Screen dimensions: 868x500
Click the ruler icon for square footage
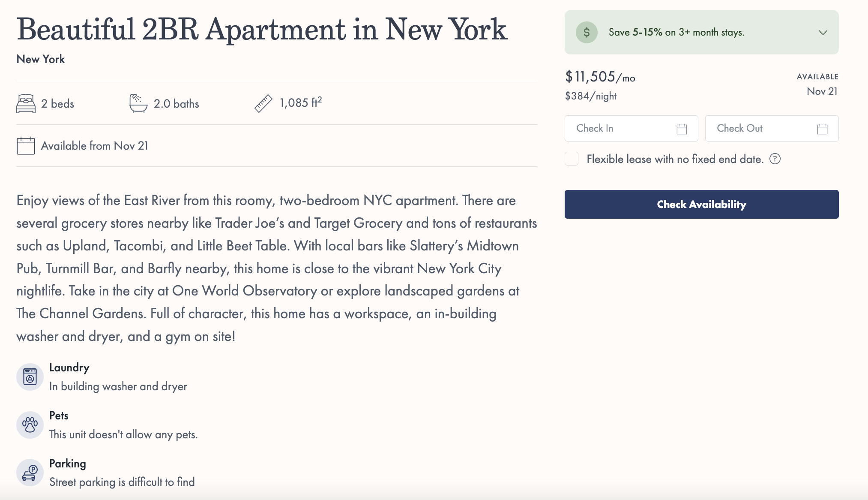pyautogui.click(x=263, y=104)
